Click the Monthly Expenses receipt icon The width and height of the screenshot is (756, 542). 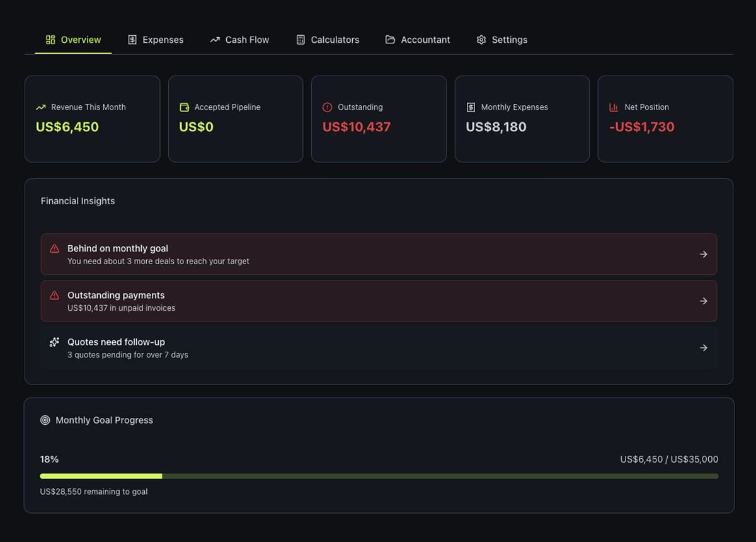coord(471,107)
